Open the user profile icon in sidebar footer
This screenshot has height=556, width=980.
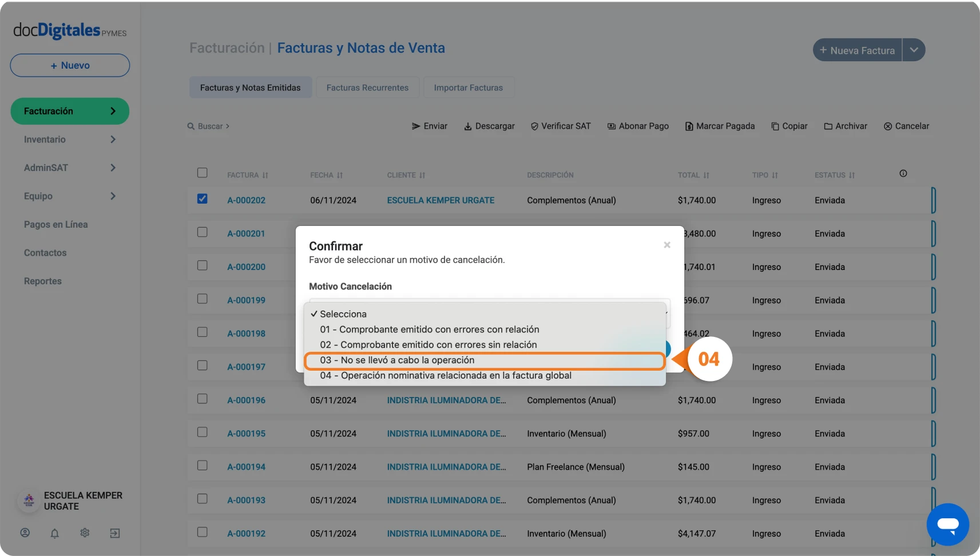pyautogui.click(x=25, y=533)
